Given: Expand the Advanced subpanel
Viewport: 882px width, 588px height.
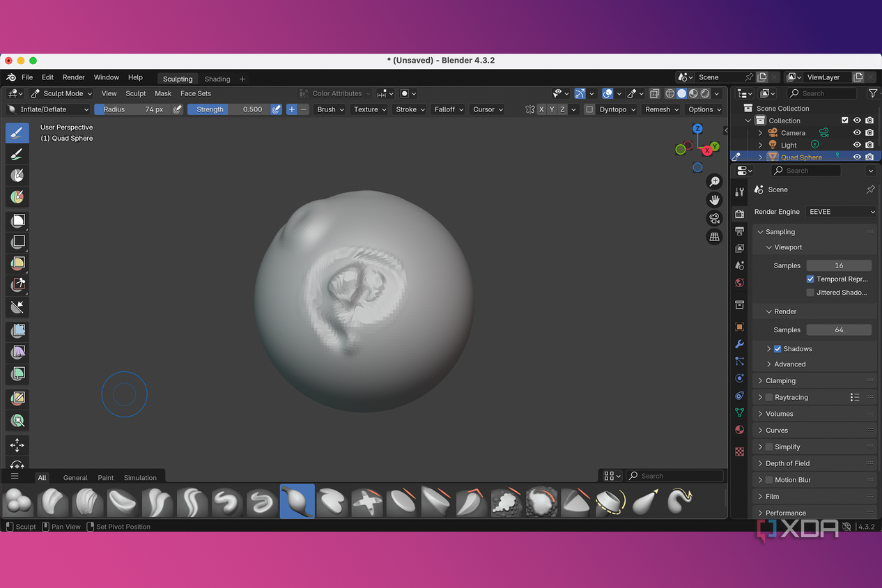Looking at the screenshot, I should (x=790, y=364).
